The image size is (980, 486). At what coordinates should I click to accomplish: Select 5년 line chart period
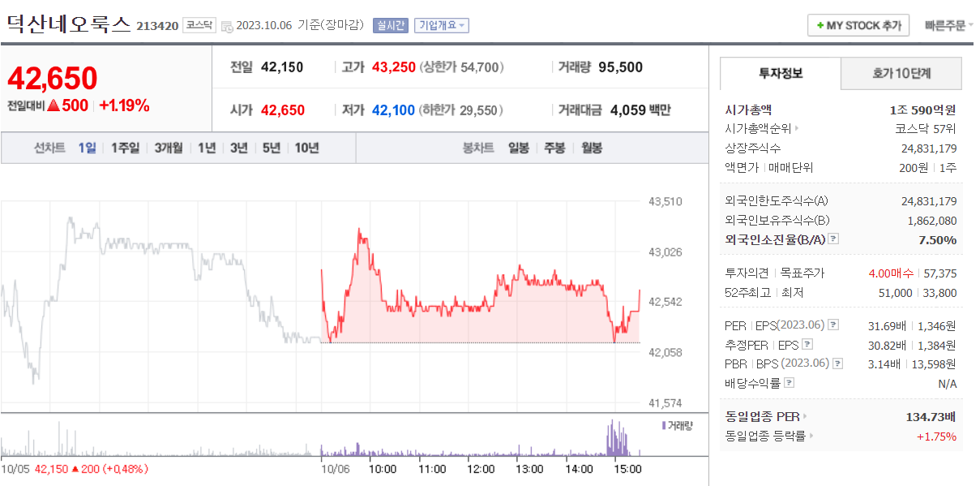[x=272, y=148]
